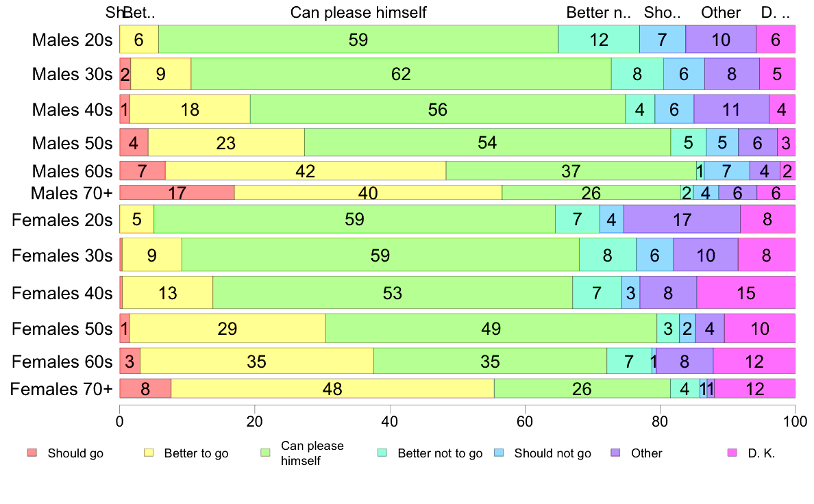Select the Males 50s yellow segment labeled 23
The width and height of the screenshot is (814, 504).
226,142
